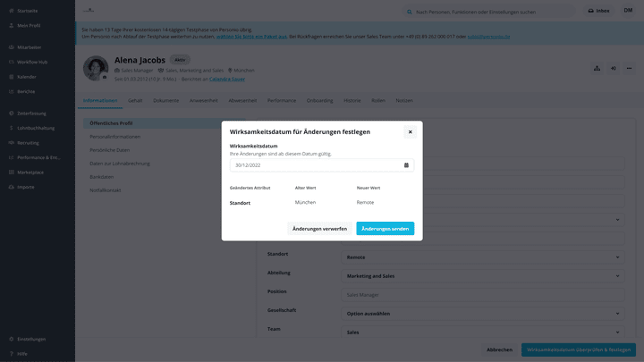Expand the Standort dropdown showing Remote
This screenshot has width=644, height=362.
click(482, 257)
